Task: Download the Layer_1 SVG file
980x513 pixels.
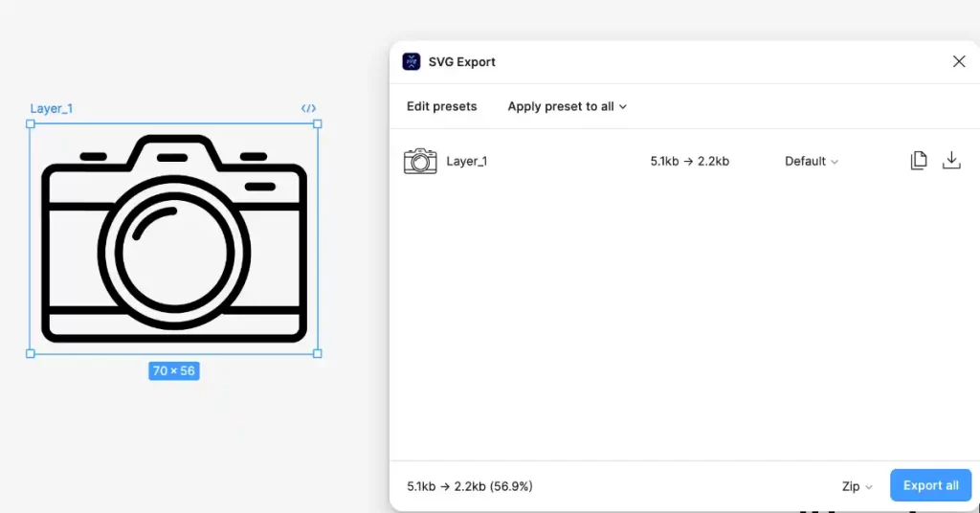Action: pos(951,161)
